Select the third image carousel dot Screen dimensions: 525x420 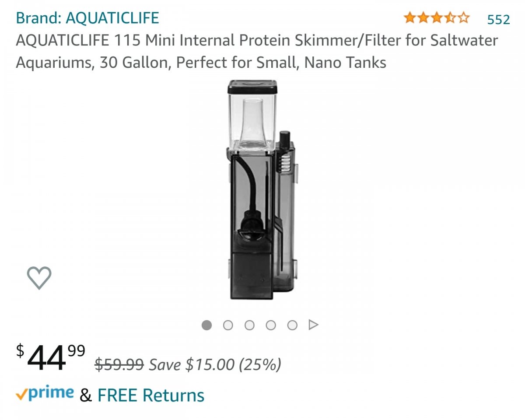[249, 325]
